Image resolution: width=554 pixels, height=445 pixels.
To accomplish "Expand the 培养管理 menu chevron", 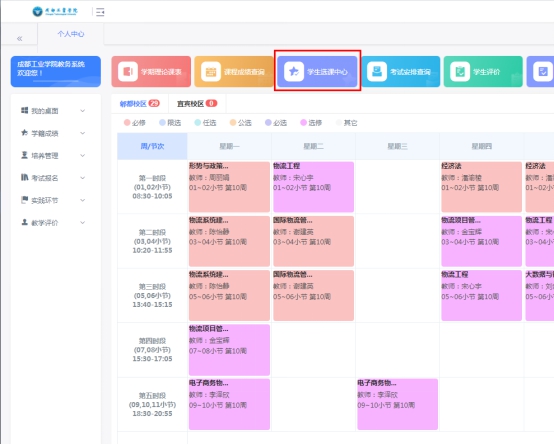I will pyautogui.click(x=82, y=156).
